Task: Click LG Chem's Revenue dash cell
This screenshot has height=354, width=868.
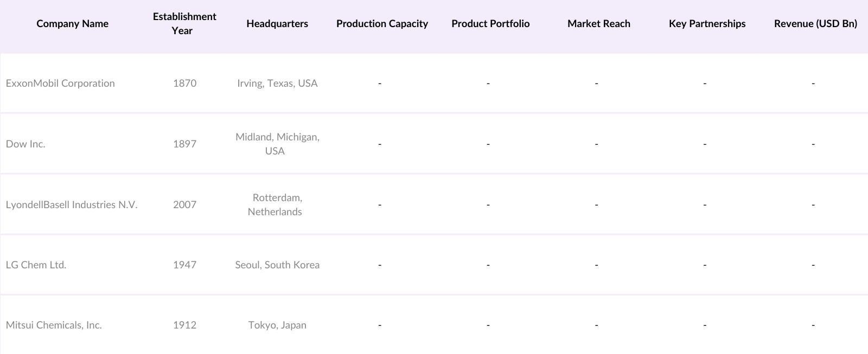Action: point(813,265)
